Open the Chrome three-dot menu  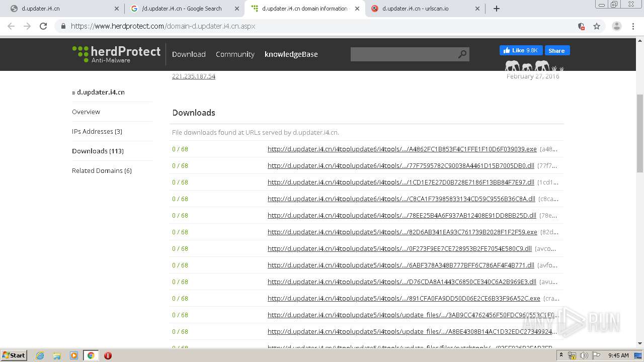coord(634,26)
